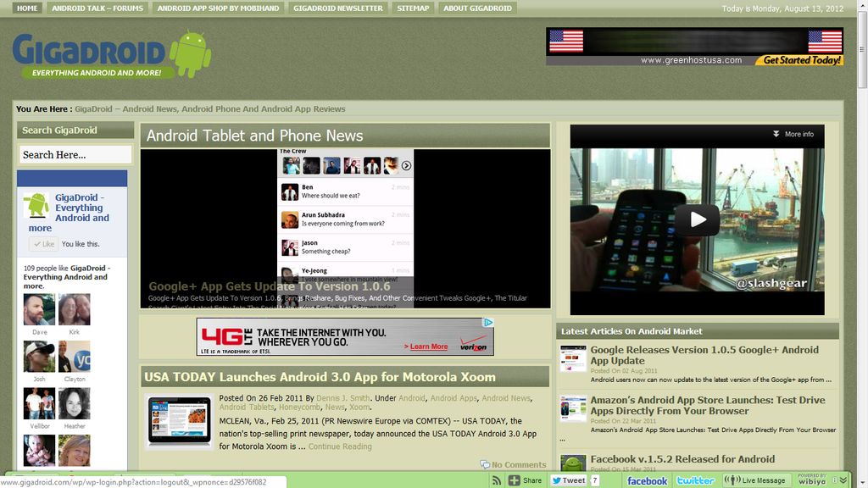Screen dimensions: 868x488
Task: Open GIGADROID NEWSLETTER menu
Action: coord(337,8)
